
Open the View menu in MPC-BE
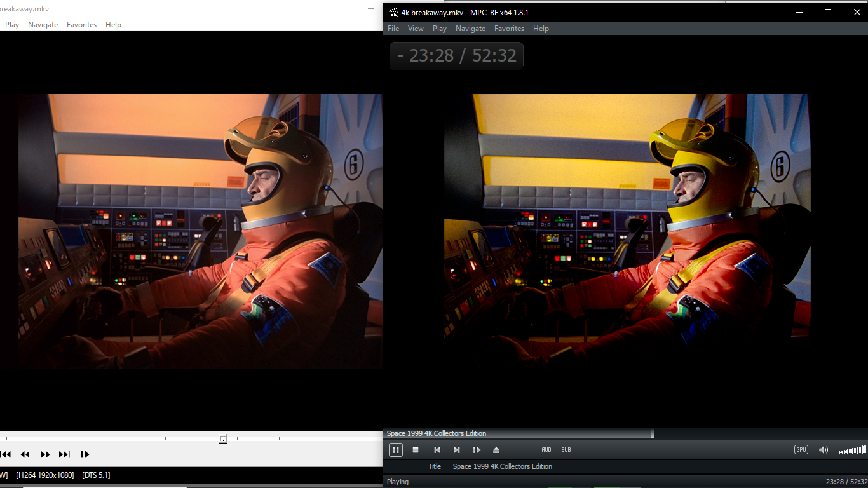pyautogui.click(x=416, y=29)
